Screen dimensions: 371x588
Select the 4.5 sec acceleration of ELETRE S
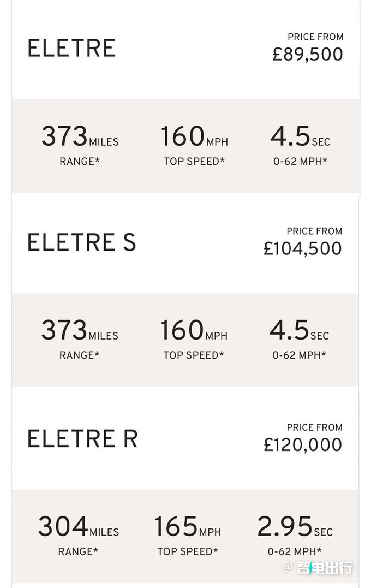pyautogui.click(x=299, y=330)
